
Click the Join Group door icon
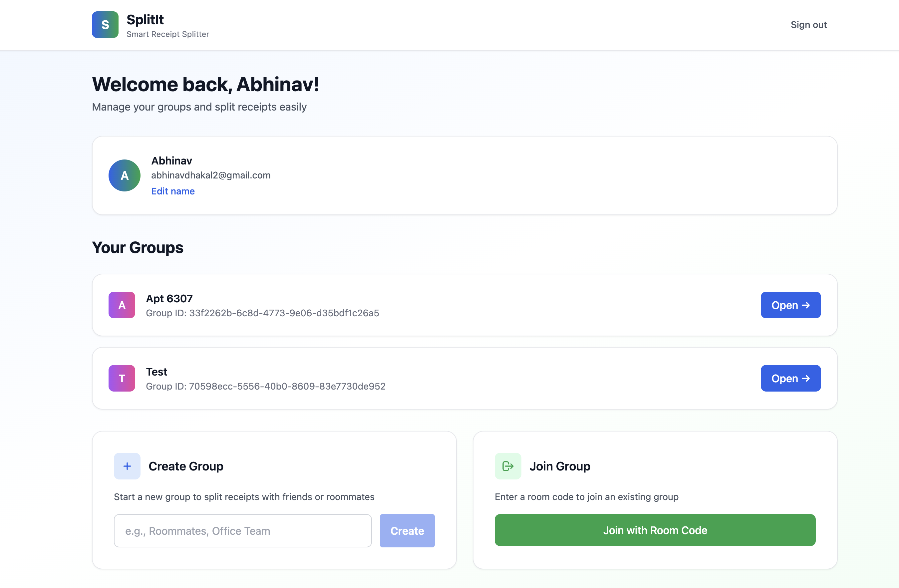click(x=508, y=466)
